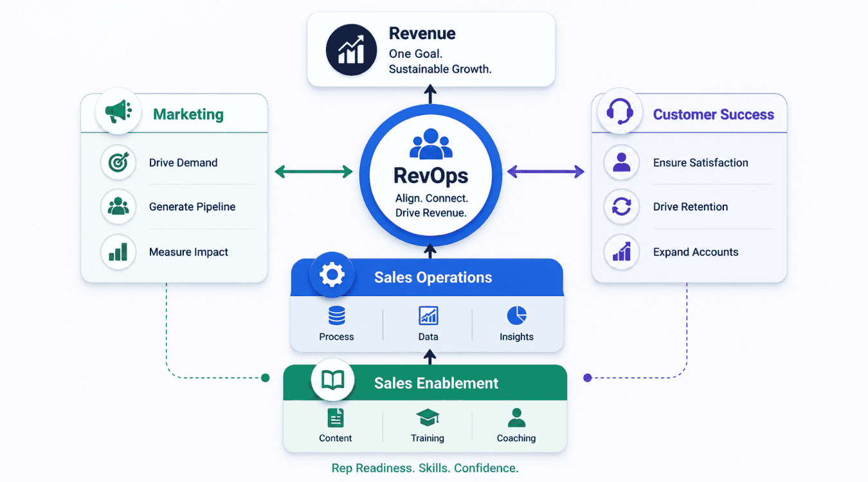Click the Drive Demand label
This screenshot has height=482, width=868.
183,163
